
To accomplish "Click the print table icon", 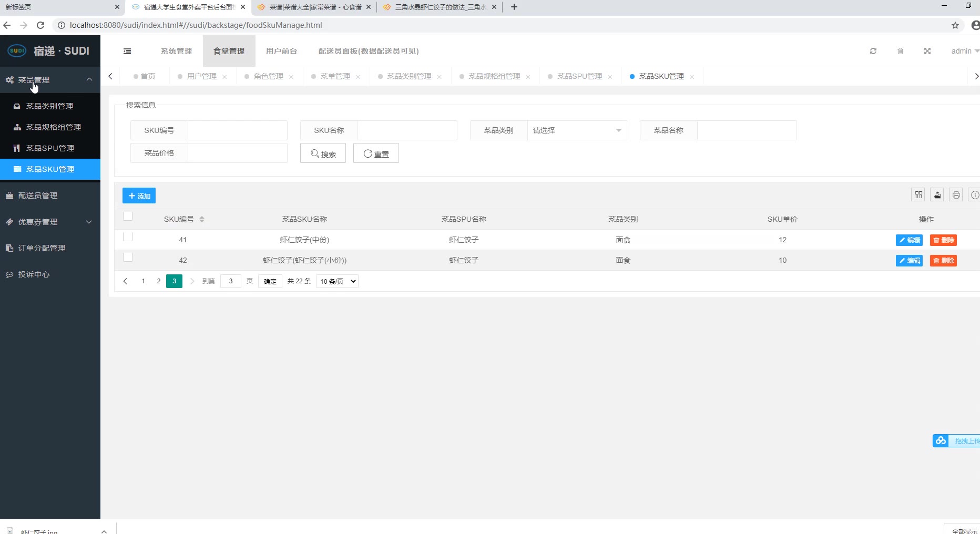I will pos(956,195).
